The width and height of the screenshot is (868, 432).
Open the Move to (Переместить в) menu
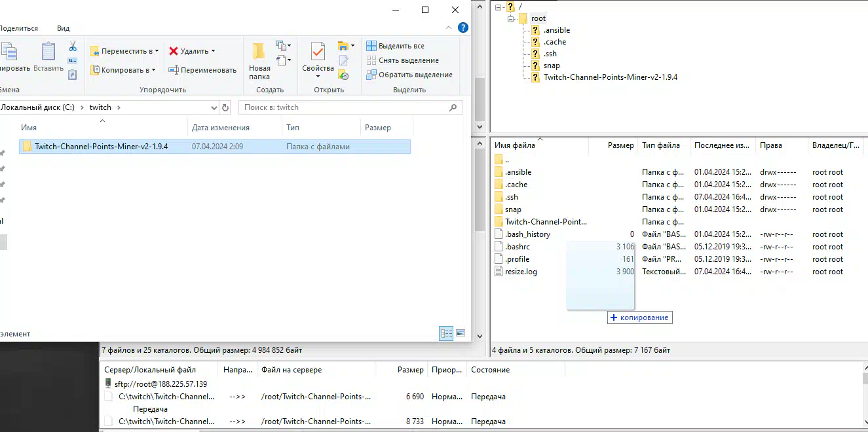(x=124, y=51)
